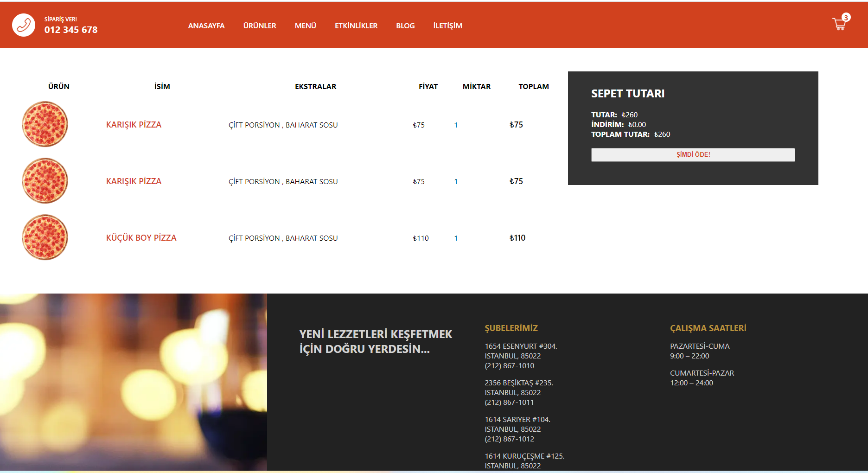Select ANASAYFA from the navigation menu

[x=206, y=26]
